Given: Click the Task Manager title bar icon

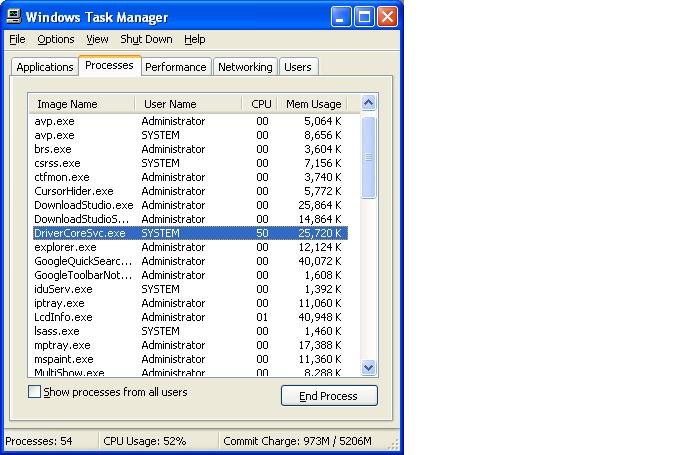Looking at the screenshot, I should [14, 16].
